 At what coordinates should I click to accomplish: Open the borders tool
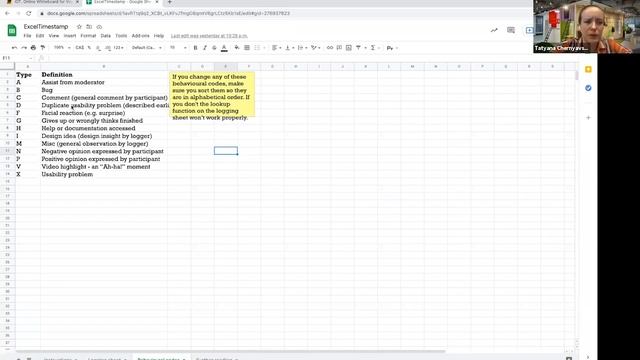(x=247, y=48)
